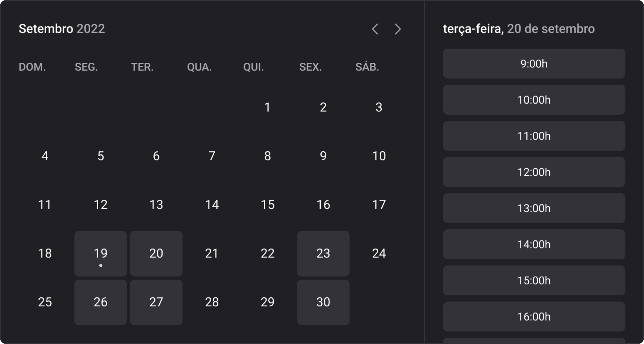644x344 pixels.
Task: Book the 12:00h slot
Action: (x=534, y=172)
